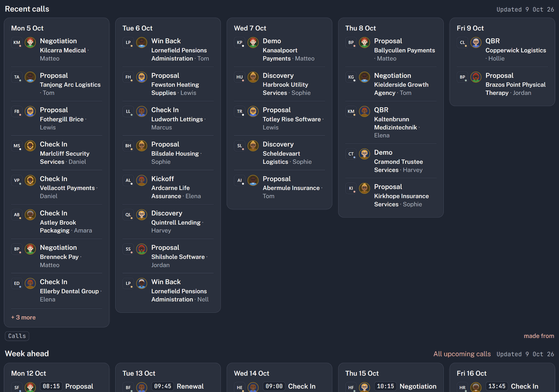Image resolution: width=559 pixels, height=392 pixels.
Task: Click the ED badge for Ellerby Dental Group
Action: [17, 284]
